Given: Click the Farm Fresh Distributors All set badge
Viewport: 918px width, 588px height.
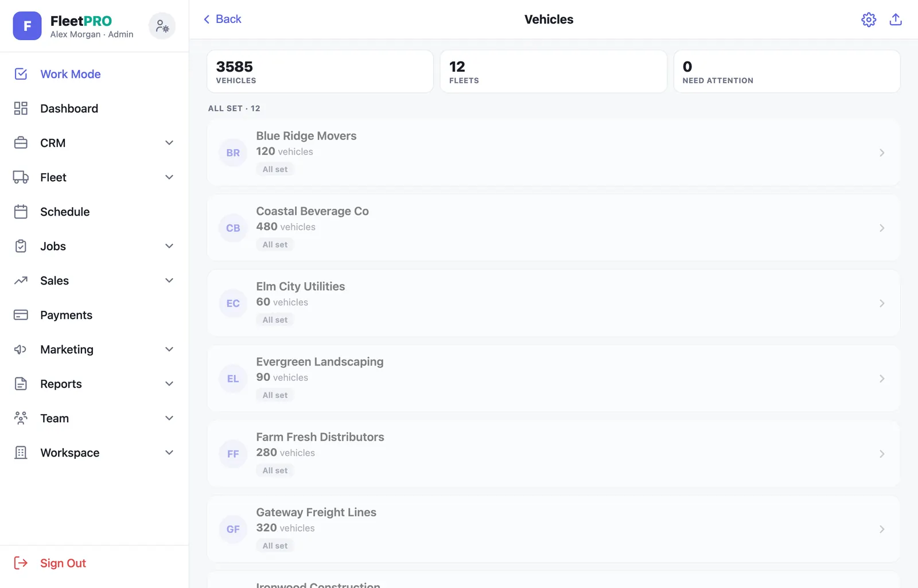Looking at the screenshot, I should coord(275,470).
